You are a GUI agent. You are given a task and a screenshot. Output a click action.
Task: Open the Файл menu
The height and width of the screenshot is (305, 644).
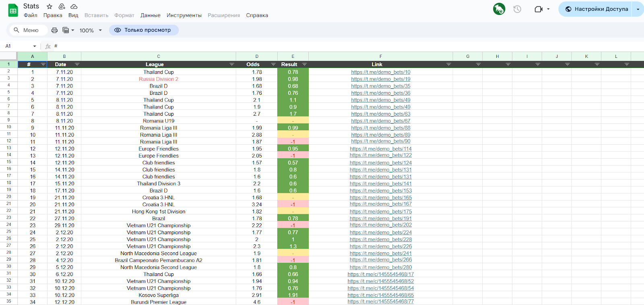31,15
